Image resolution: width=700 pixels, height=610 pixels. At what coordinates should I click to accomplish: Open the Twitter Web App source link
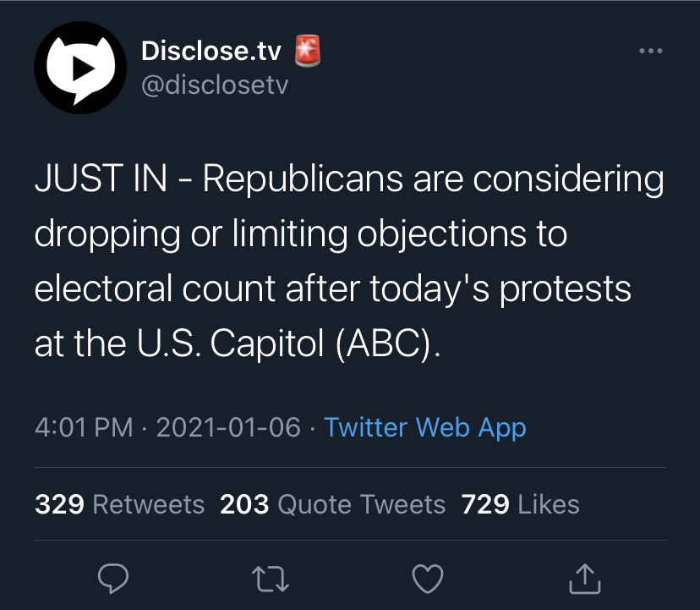[425, 427]
